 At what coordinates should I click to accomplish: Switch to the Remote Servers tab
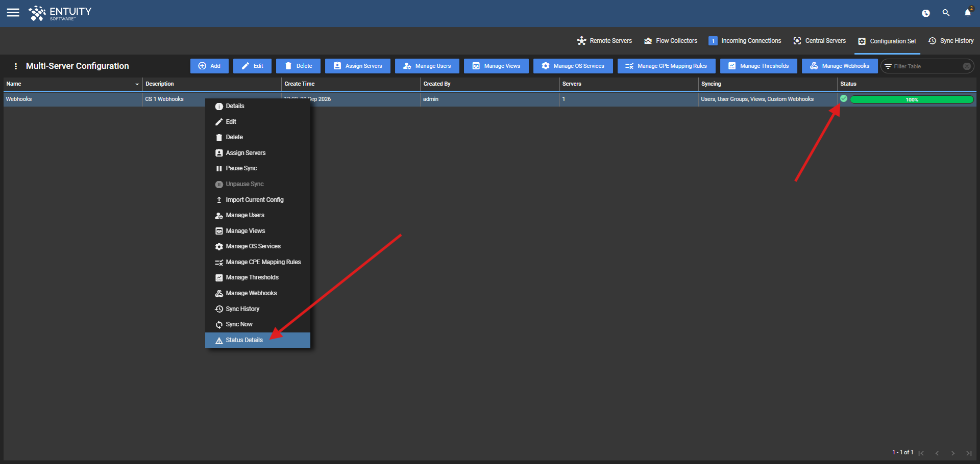tap(604, 41)
